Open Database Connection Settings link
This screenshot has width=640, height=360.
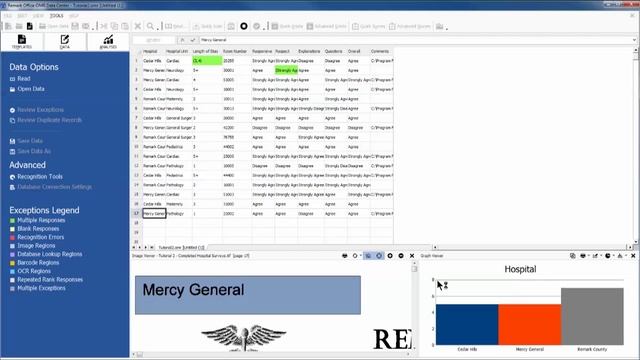(54, 187)
